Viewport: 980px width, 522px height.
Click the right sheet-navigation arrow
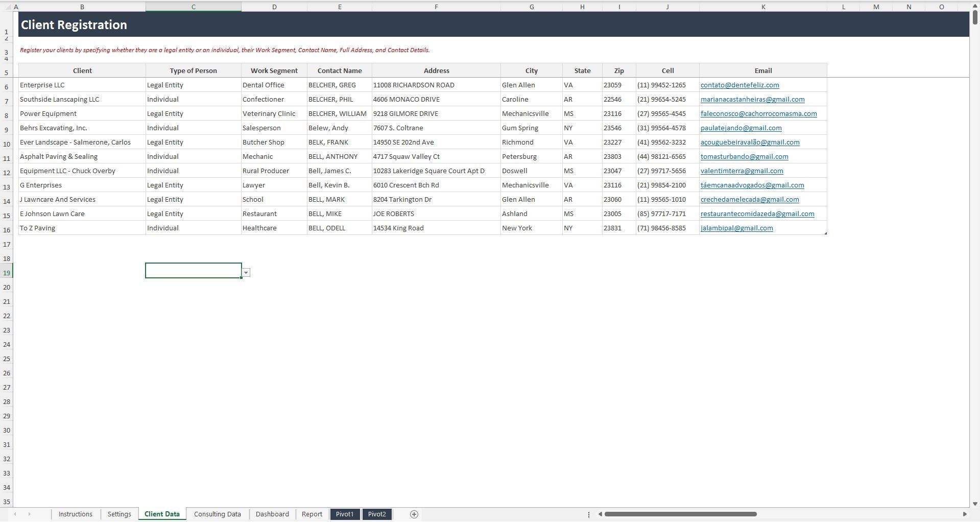click(x=30, y=514)
